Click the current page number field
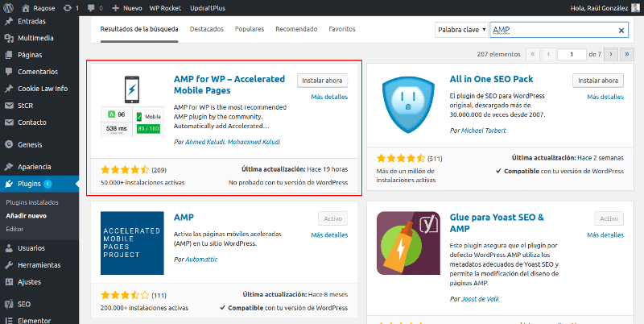This screenshot has height=324, width=644. [572, 54]
